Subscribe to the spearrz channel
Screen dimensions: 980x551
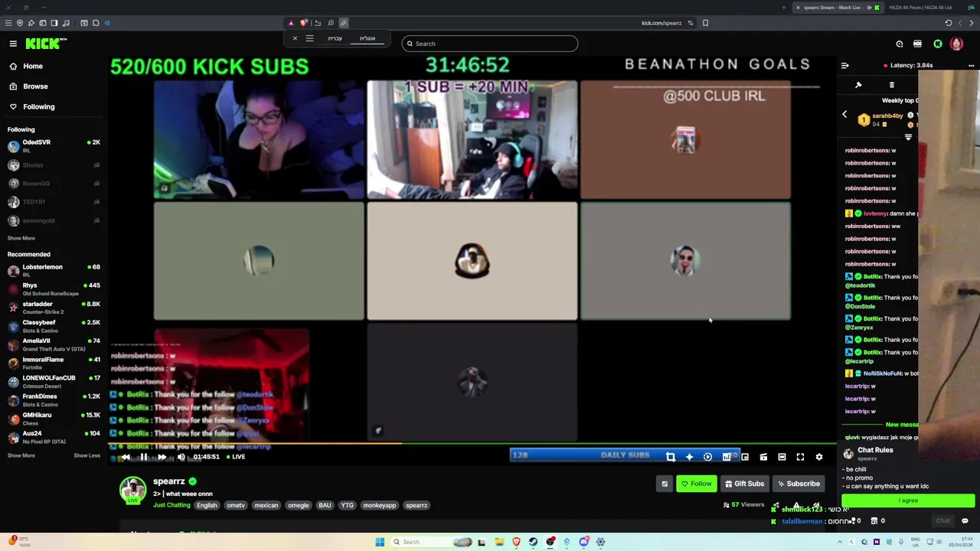click(798, 484)
